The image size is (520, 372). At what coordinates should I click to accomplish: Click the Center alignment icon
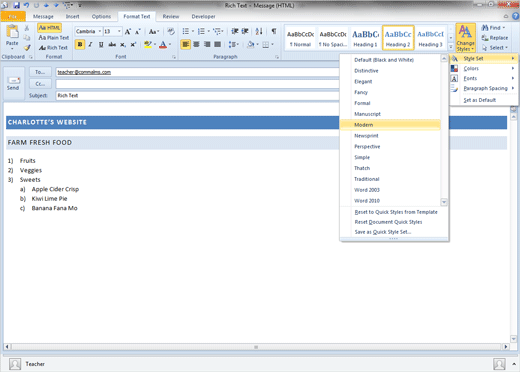[196, 44]
